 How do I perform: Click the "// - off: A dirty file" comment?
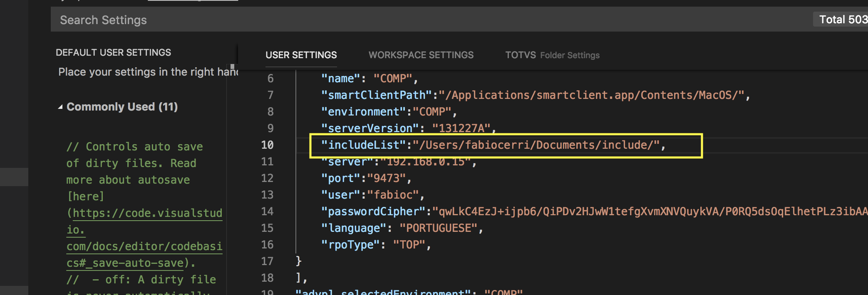pos(141,280)
